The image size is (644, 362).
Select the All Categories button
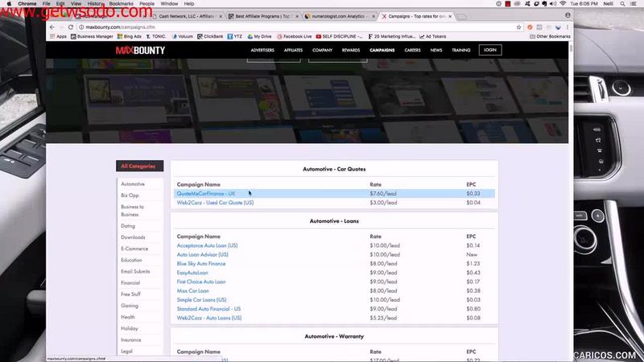pyautogui.click(x=139, y=166)
